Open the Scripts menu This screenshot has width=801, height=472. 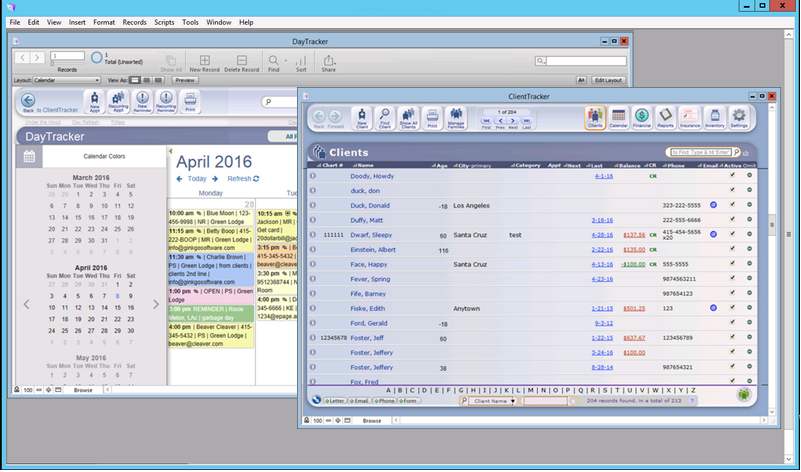point(164,22)
